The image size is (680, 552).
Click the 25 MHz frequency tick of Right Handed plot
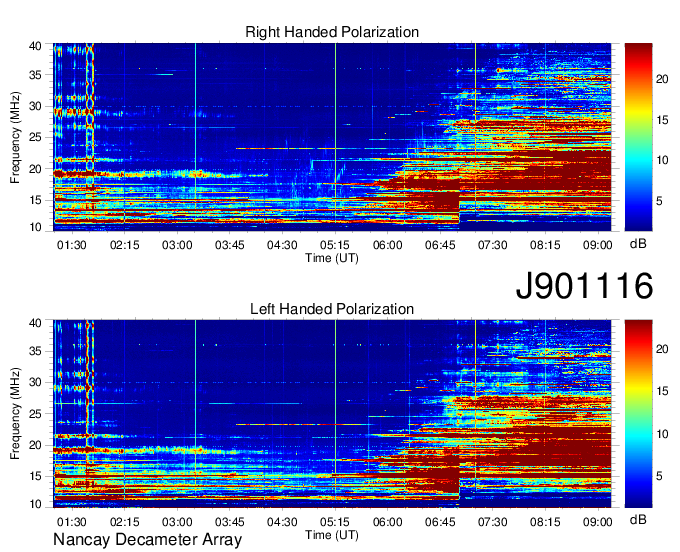click(x=35, y=137)
